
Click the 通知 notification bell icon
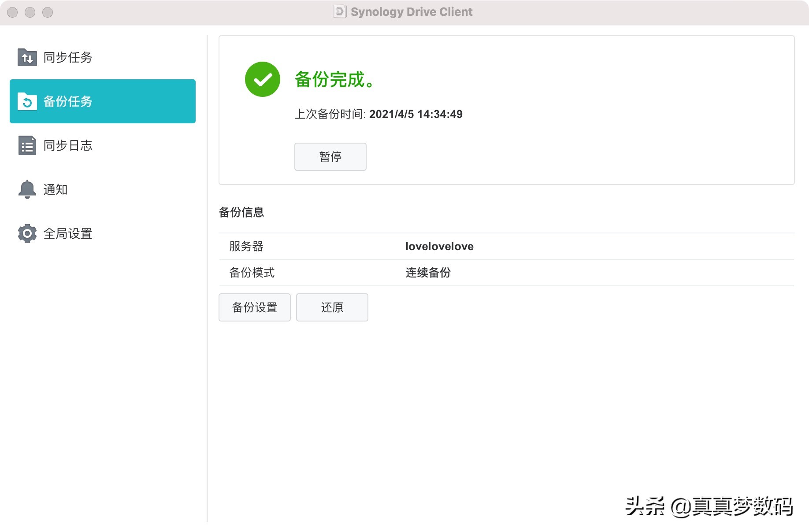coord(27,189)
